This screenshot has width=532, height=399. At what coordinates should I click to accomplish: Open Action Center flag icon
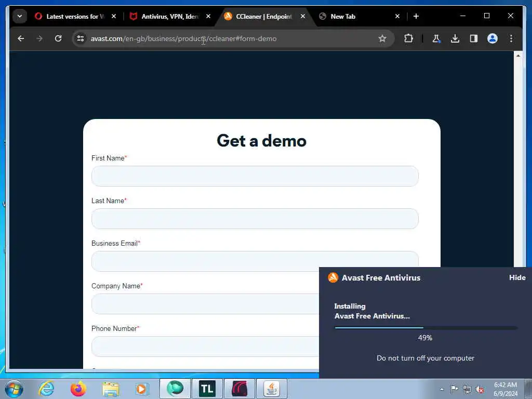[454, 389]
